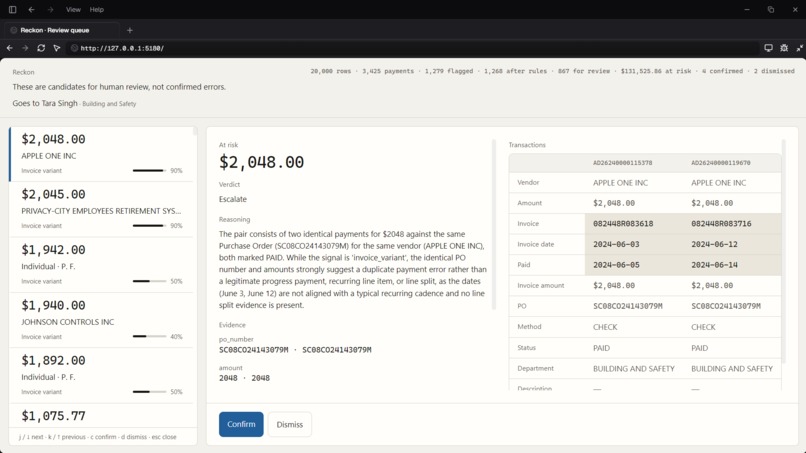The image size is (806, 453).
Task: Click the navigation forward arrow
Action: [25, 48]
